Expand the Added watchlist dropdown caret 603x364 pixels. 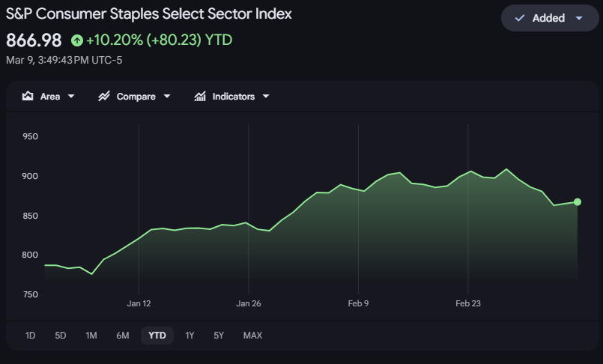point(578,18)
